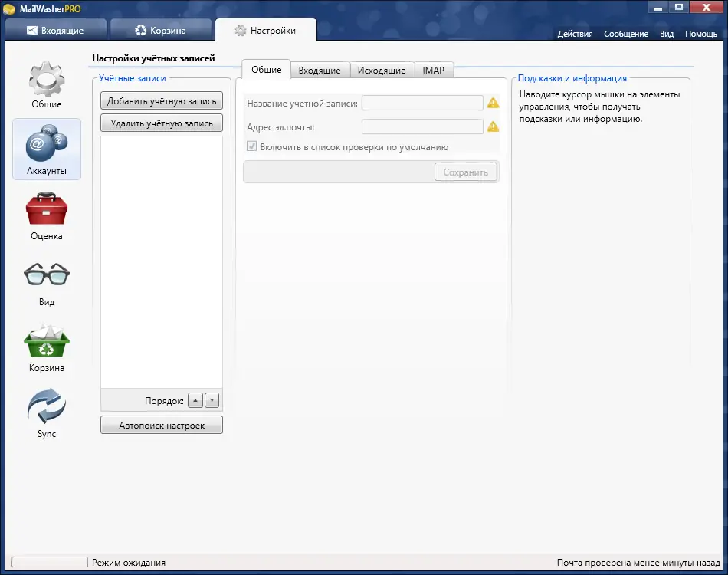Click the Адрес эл.почты input field

click(422, 127)
